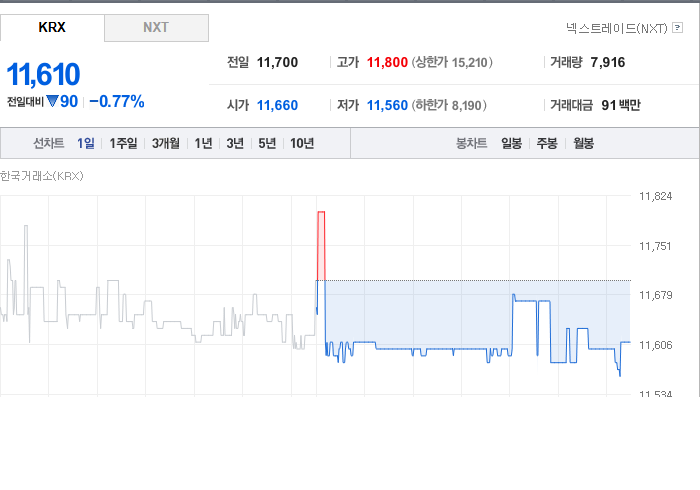Select the 1일 line chart period
700x490 pixels.
click(86, 143)
